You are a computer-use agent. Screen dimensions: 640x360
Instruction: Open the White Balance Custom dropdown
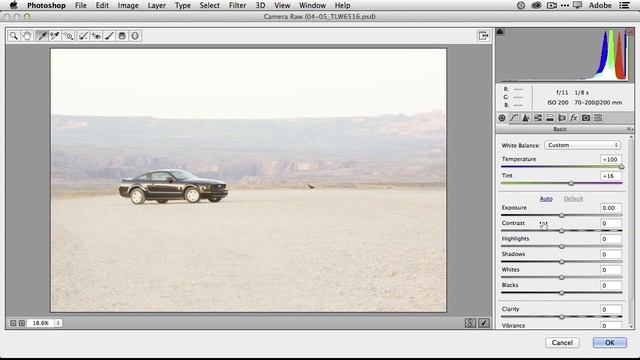pyautogui.click(x=582, y=145)
